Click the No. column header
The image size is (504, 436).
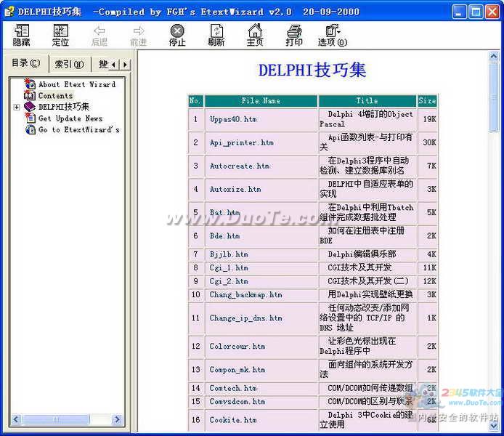point(195,101)
